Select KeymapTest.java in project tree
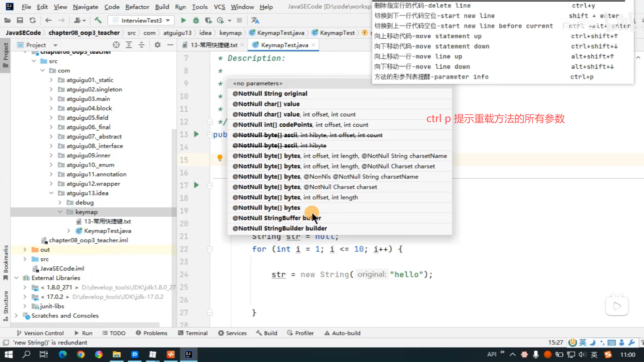 [x=107, y=231]
